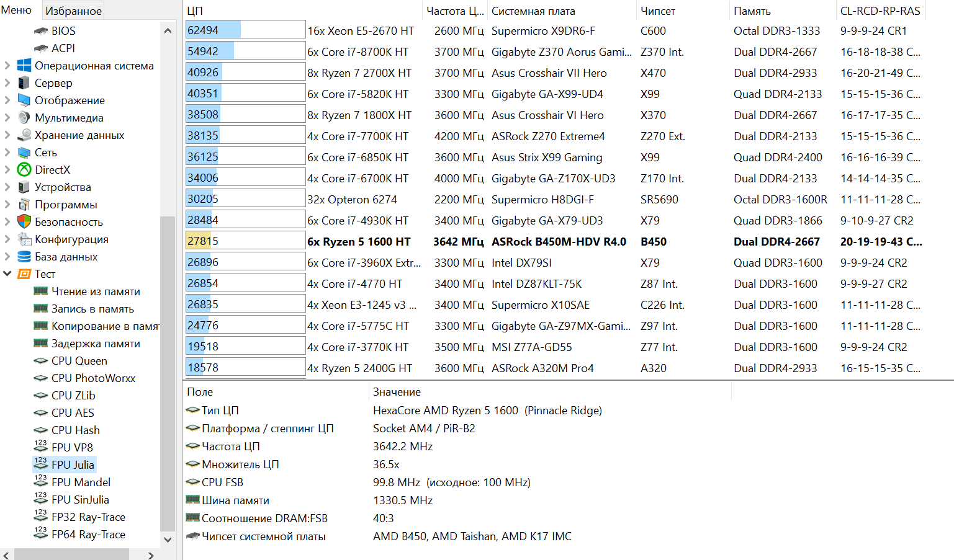The image size is (954, 560).
Task: Select the FPU SinJulia benchmark
Action: (80, 500)
